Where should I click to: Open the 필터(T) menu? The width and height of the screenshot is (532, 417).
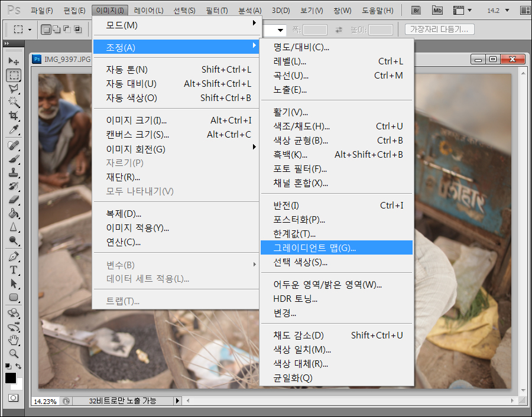tap(217, 11)
